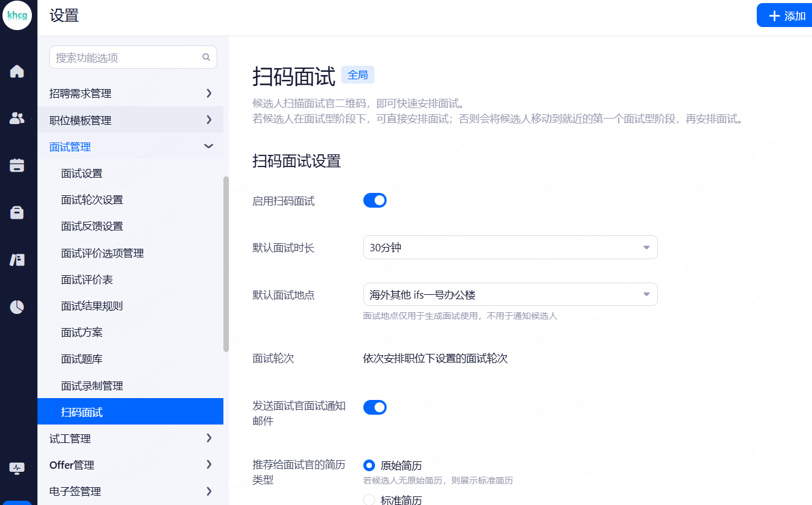The width and height of the screenshot is (812, 505).
Task: Click the 搜索功能选项 search field
Action: click(126, 58)
